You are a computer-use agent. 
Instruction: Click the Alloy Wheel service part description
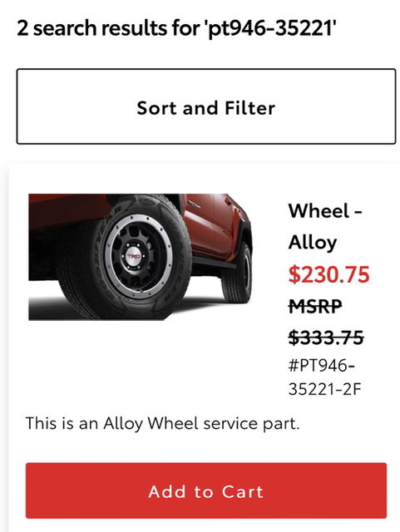(163, 423)
